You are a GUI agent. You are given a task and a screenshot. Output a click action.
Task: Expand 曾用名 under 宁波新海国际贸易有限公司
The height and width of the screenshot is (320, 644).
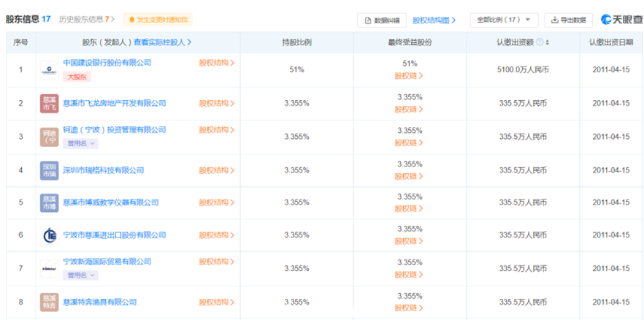pos(80,275)
